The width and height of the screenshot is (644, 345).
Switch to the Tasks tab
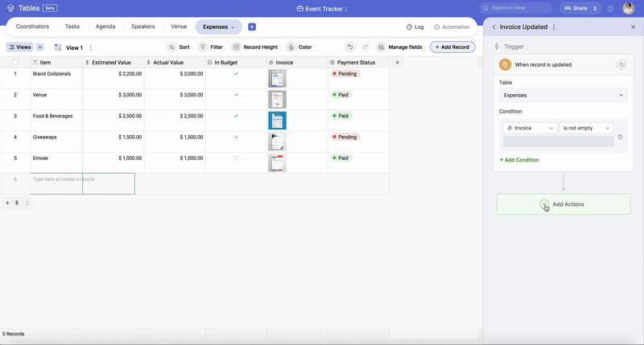[72, 27]
